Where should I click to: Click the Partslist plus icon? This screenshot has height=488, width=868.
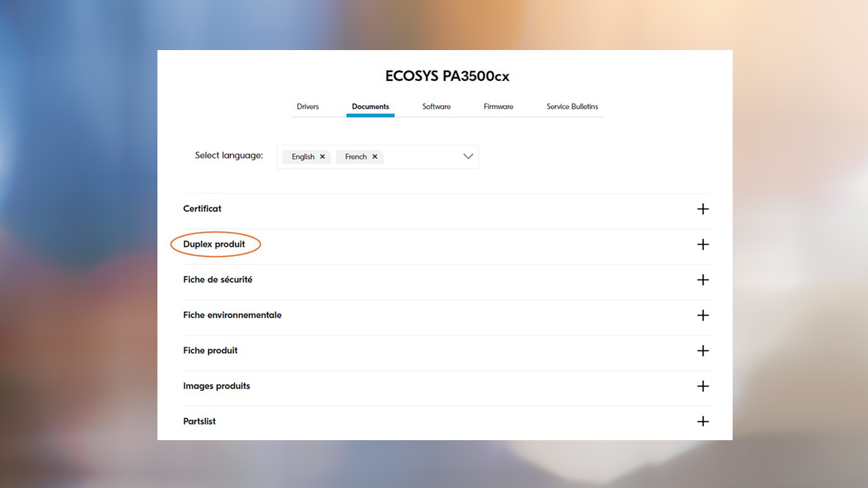click(x=702, y=422)
